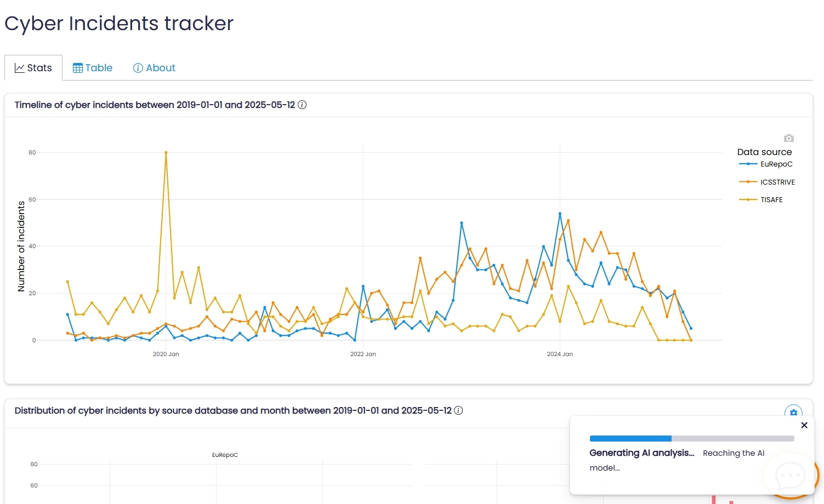This screenshot has width=824, height=504.
Task: Click info icon beside Distribution chart title
Action: click(x=458, y=410)
